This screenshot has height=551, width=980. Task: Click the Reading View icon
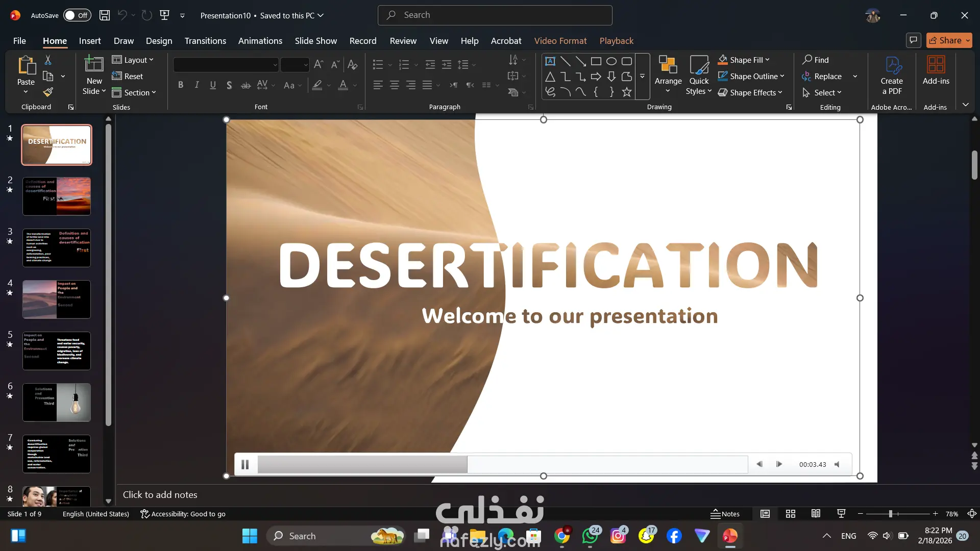click(x=816, y=514)
